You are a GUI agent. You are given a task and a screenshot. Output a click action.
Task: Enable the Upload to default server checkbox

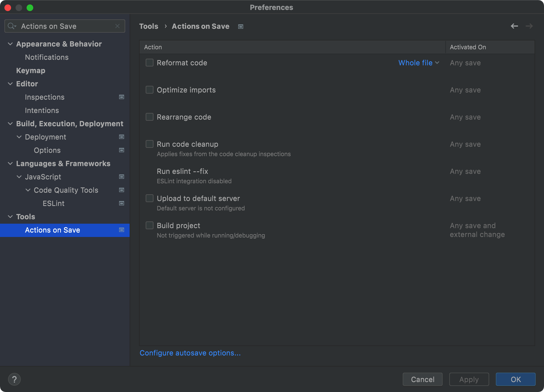(x=150, y=198)
